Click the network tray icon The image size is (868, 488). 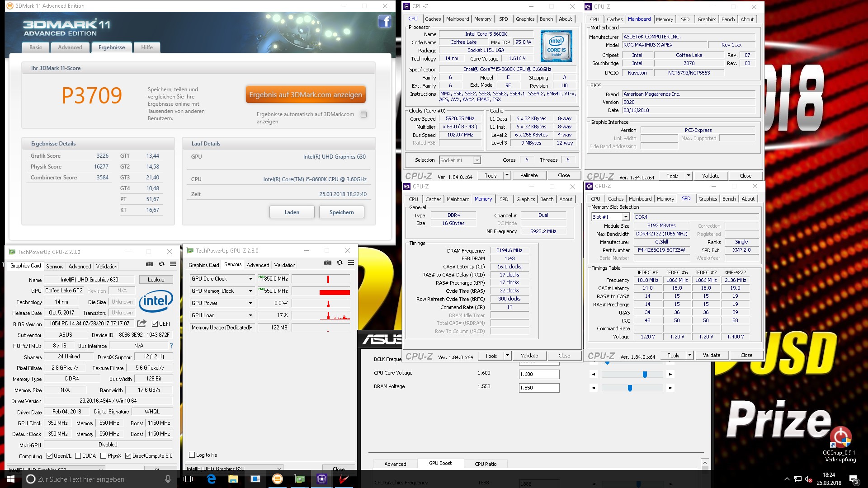click(x=797, y=479)
